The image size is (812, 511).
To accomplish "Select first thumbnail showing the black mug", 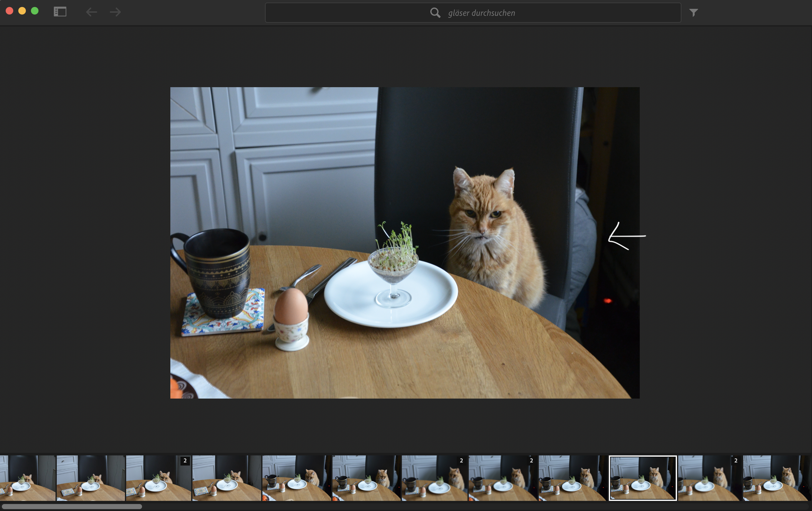I will pyautogui.click(x=296, y=478).
